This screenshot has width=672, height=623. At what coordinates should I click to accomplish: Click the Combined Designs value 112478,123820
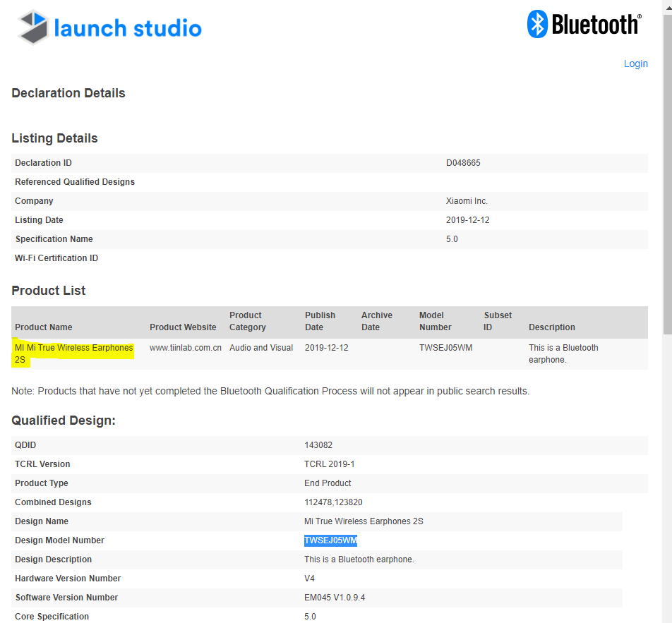[333, 502]
